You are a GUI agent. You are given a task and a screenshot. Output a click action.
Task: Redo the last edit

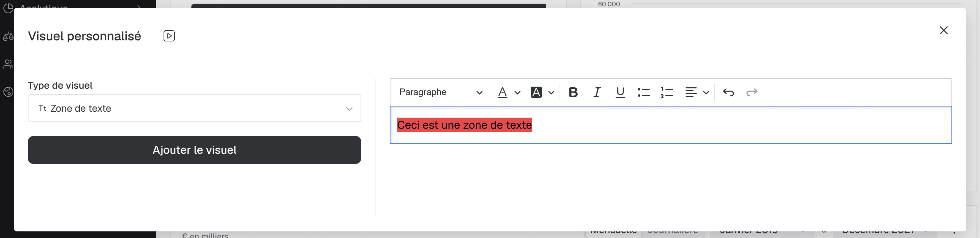tap(751, 93)
